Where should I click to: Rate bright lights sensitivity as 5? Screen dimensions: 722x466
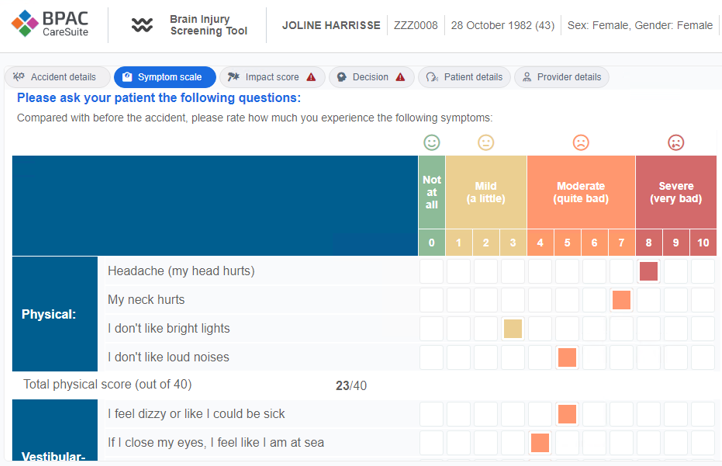(567, 329)
